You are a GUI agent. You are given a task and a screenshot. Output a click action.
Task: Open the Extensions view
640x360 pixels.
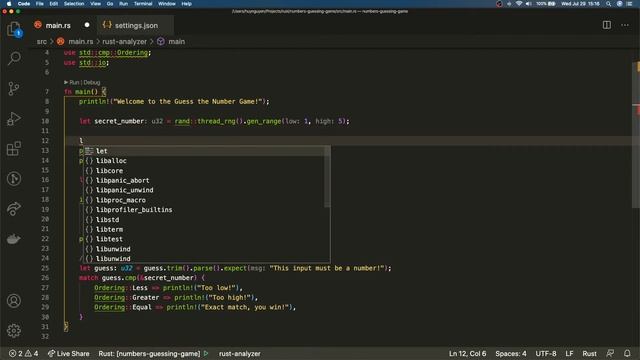[14, 149]
